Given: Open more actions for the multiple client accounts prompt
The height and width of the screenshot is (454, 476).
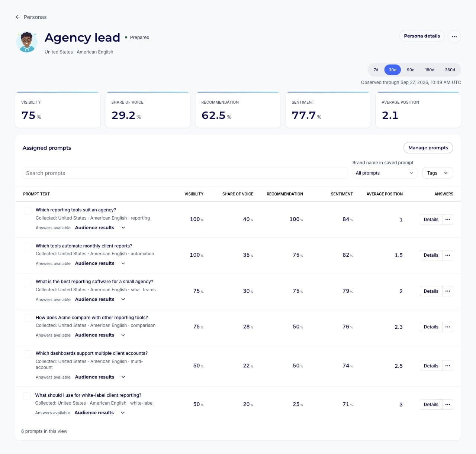Looking at the screenshot, I should click(x=448, y=366).
